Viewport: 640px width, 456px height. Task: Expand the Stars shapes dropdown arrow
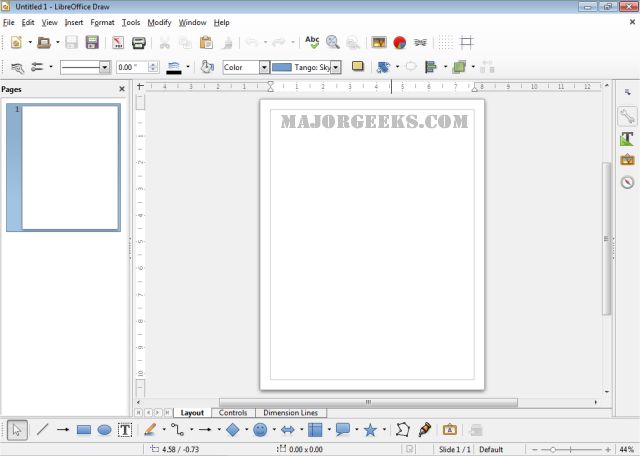click(384, 429)
